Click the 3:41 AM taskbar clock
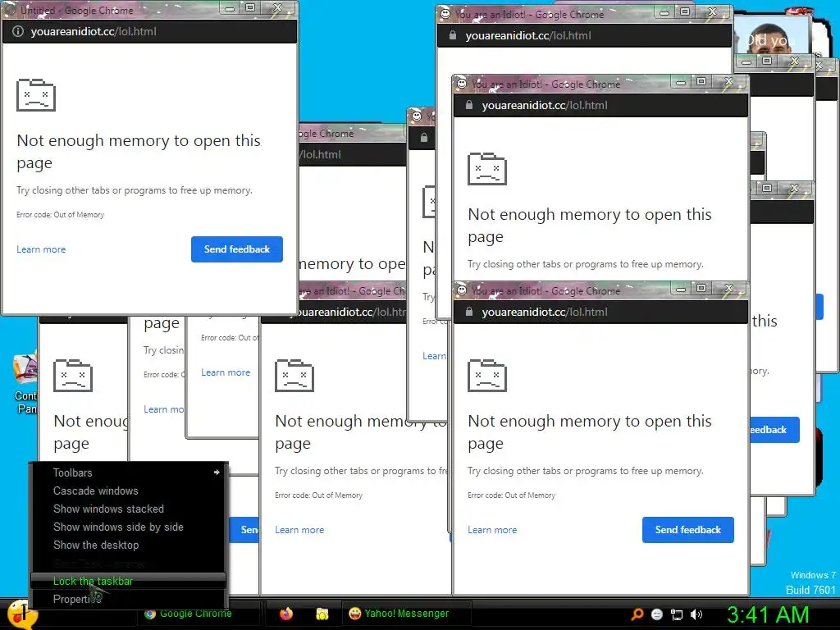This screenshot has width=840, height=630. coord(768,614)
